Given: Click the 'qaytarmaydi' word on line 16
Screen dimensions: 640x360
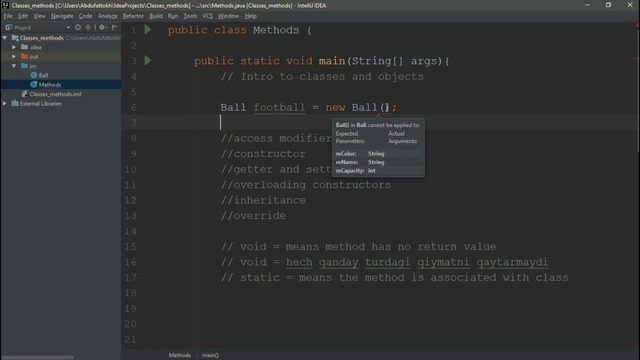Looking at the screenshot, I should pyautogui.click(x=512, y=262).
